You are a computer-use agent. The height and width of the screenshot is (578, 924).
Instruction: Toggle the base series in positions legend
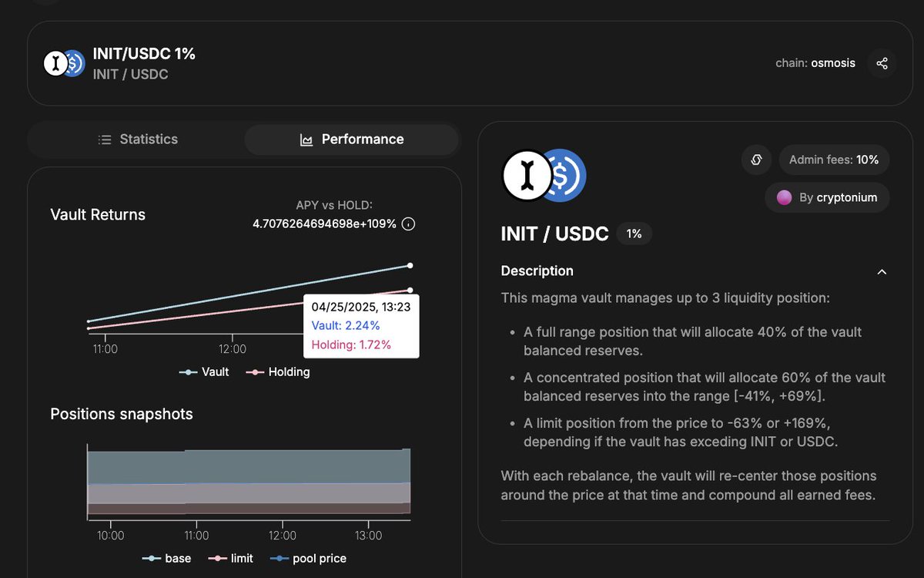[x=166, y=558]
